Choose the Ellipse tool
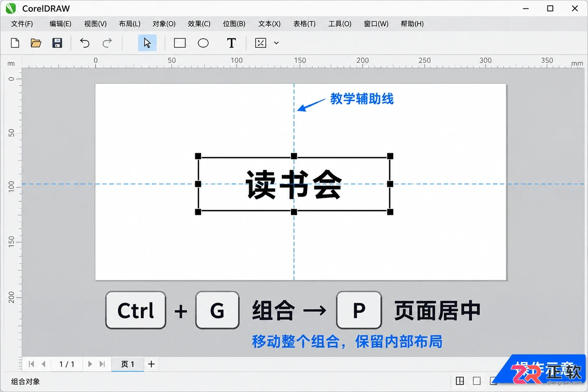 click(x=203, y=43)
